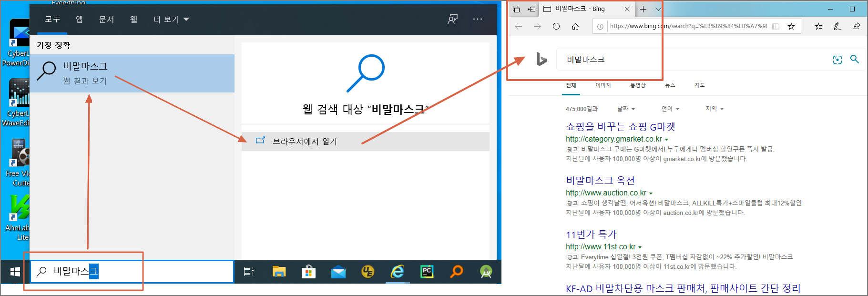The image size is (868, 296).
Task: Launch File Explorer from the taskbar
Action: (279, 272)
